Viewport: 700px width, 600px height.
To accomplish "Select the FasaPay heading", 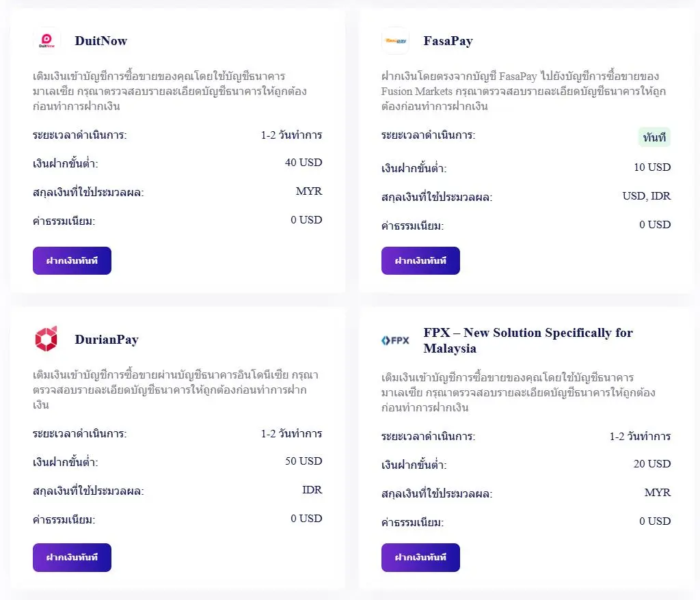I will pos(448,41).
